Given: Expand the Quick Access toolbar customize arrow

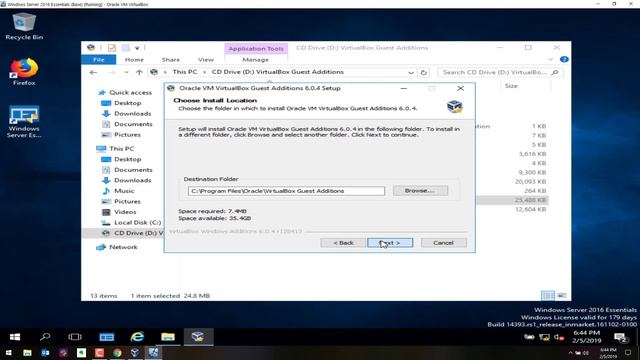Looking at the screenshot, I should tap(138, 48).
